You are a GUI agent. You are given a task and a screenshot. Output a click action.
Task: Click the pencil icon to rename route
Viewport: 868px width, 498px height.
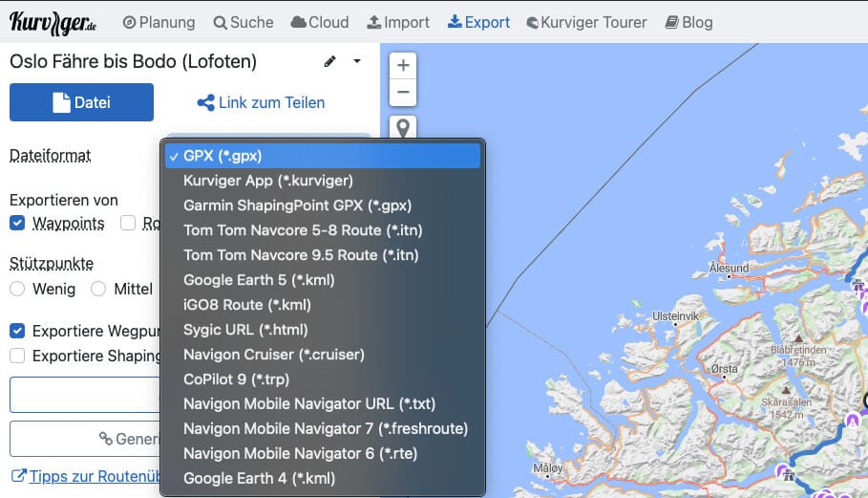tap(330, 62)
